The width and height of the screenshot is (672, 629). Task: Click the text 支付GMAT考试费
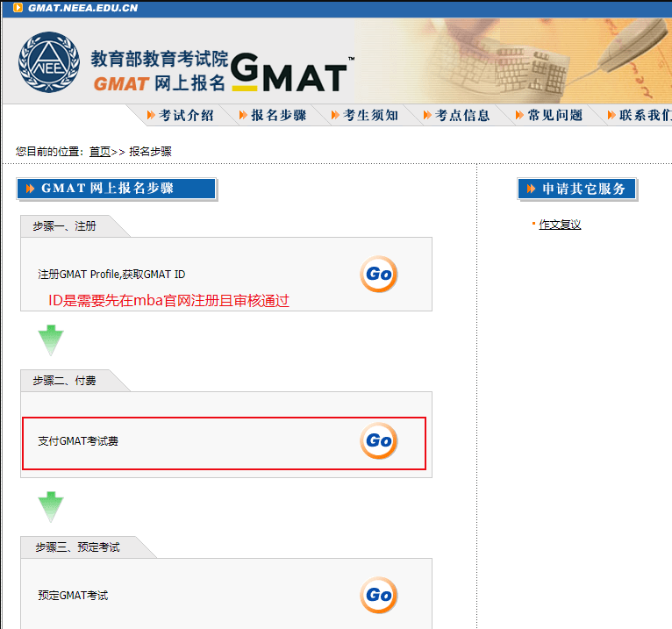tap(78, 441)
